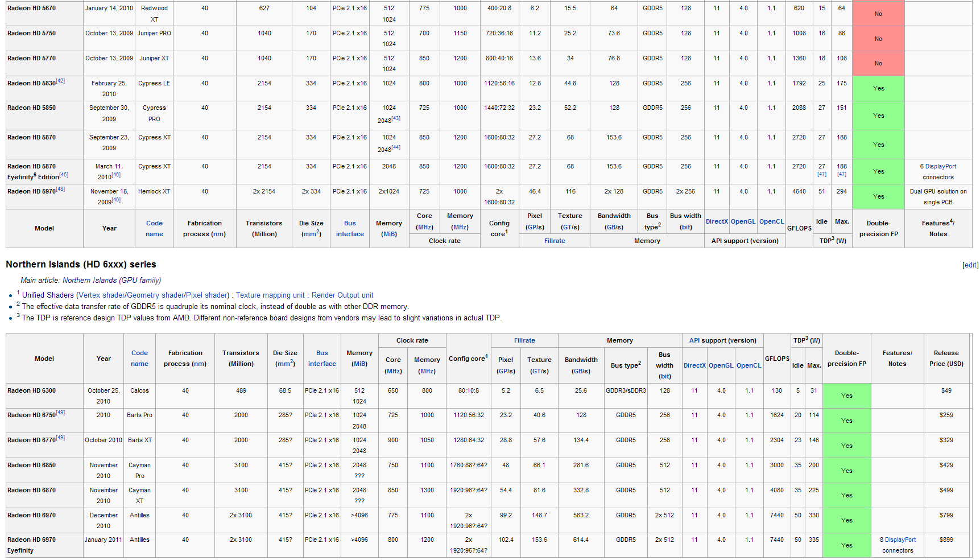Click the Fillrate header link in upper table
This screenshot has height=560, width=980.
(x=555, y=241)
